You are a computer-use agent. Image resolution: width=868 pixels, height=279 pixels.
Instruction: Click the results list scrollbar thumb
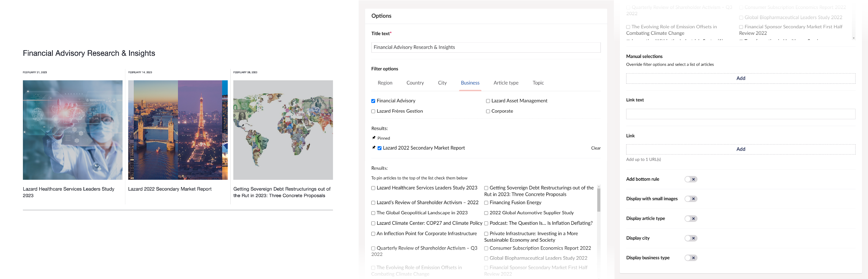(598, 200)
